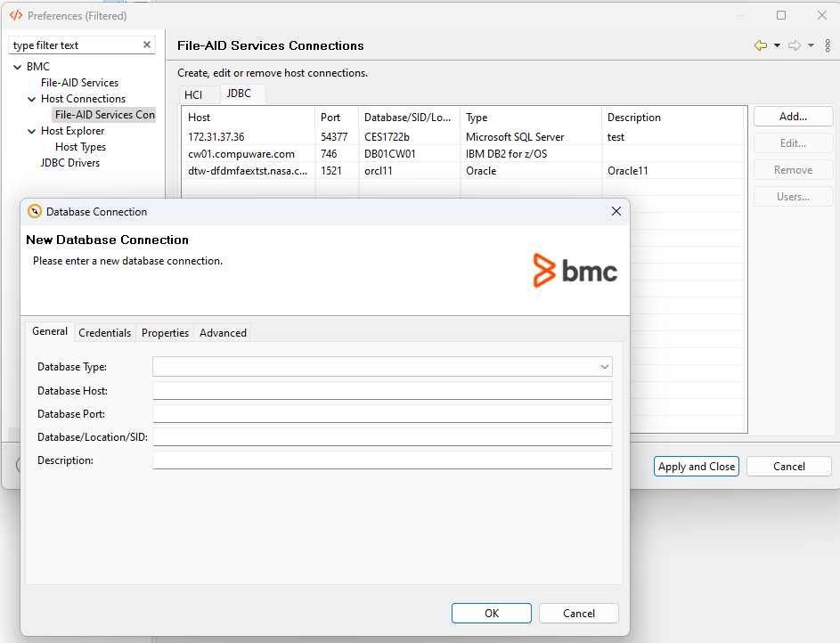
Task: Select the General tab
Action: (x=50, y=331)
